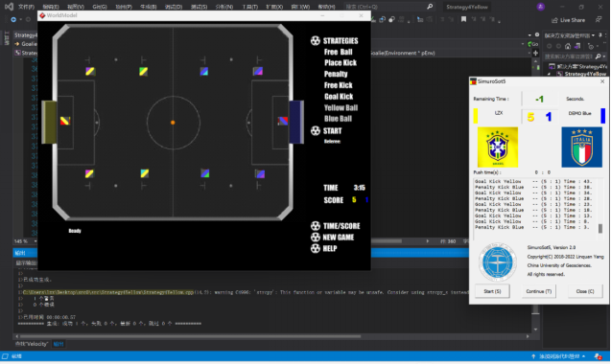
Task: Click the NEW GAME soccer ball icon
Action: (316, 238)
